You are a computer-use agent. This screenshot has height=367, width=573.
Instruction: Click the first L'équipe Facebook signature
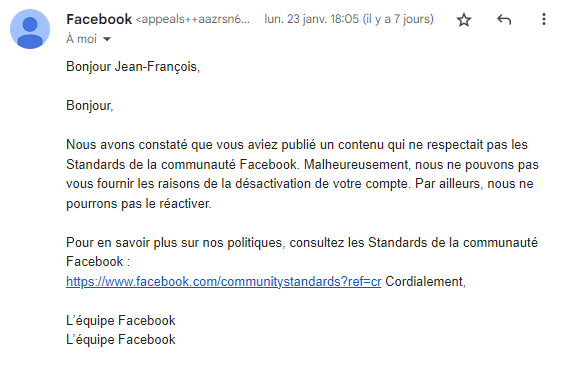pos(121,321)
